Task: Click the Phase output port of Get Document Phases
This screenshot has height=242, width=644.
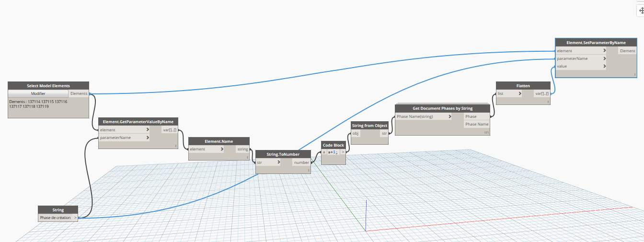Action: pyautogui.click(x=471, y=116)
